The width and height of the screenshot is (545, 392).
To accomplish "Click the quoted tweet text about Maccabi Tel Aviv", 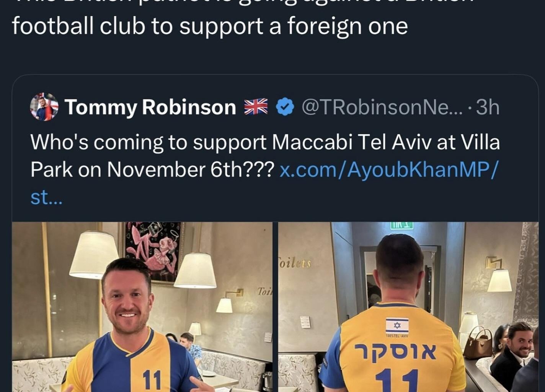I will [265, 170].
